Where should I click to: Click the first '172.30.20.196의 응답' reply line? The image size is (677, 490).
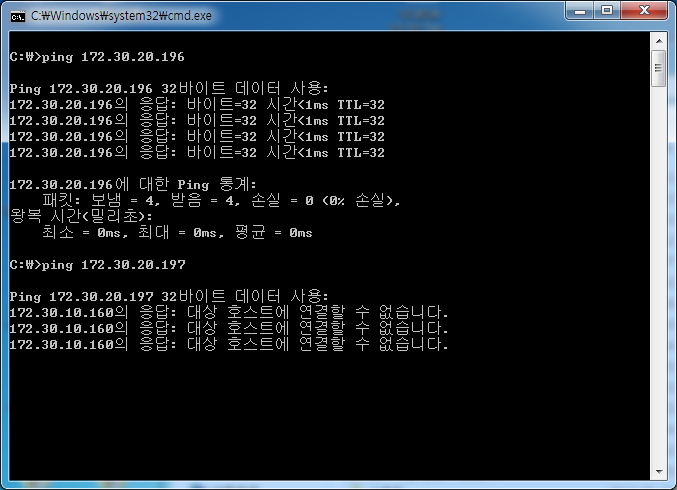pos(197,104)
